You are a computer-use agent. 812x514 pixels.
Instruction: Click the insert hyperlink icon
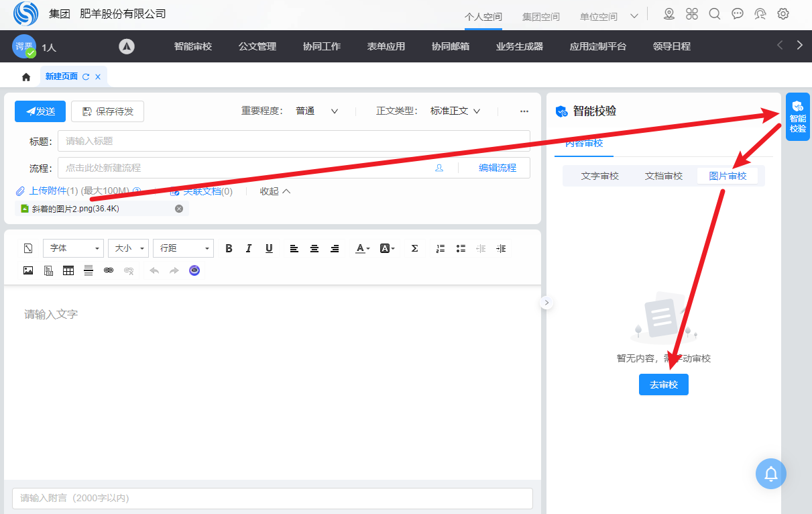[x=109, y=270]
